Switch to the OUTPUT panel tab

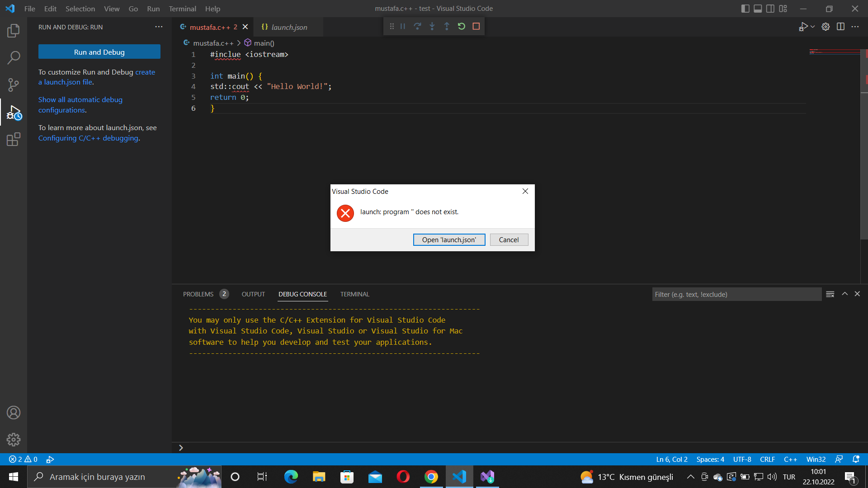coord(253,294)
